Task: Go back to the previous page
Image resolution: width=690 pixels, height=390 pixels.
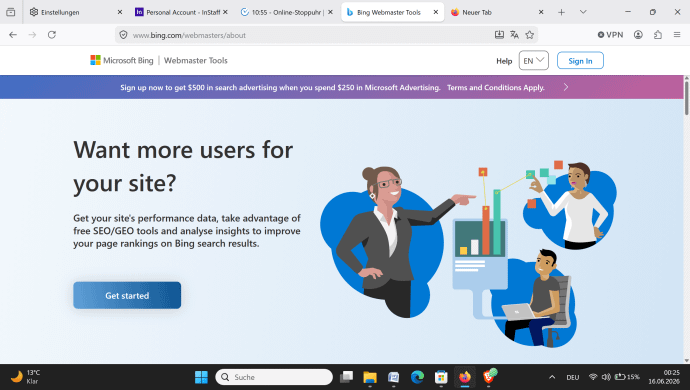Action: coord(13,35)
